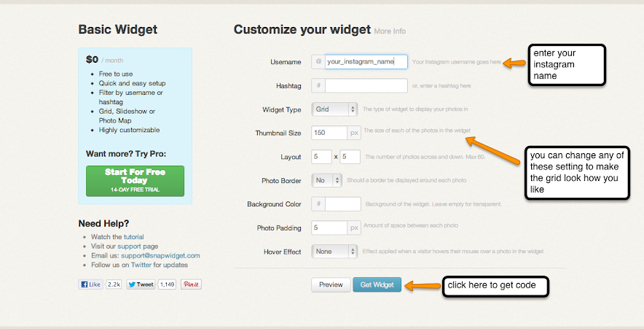This screenshot has height=329, width=644.
Task: Click the Facebook Like button
Action: click(x=91, y=285)
